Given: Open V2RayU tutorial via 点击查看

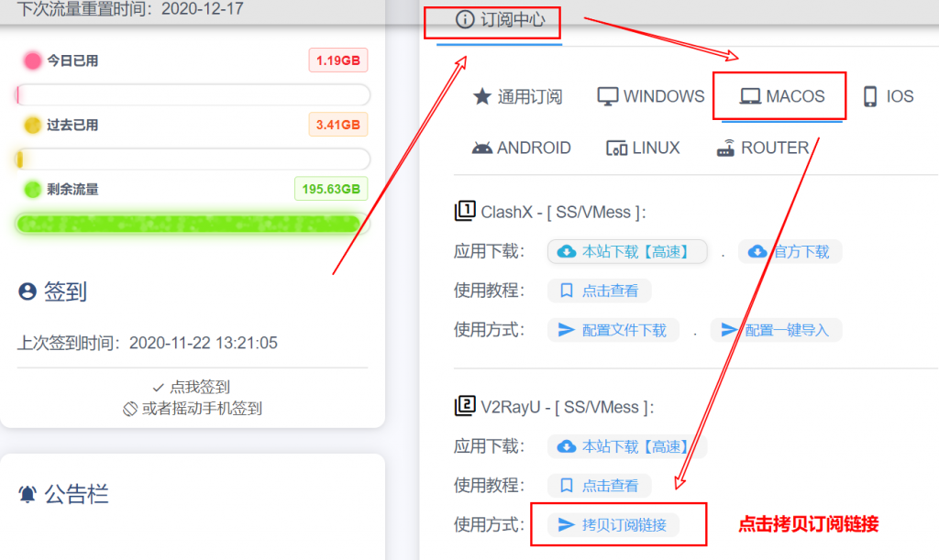Looking at the screenshot, I should [x=600, y=486].
